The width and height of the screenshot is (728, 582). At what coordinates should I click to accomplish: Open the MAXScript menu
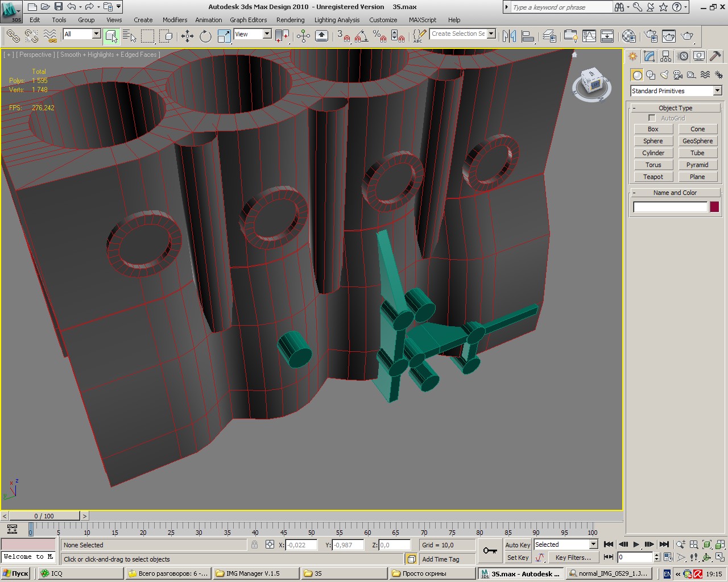pyautogui.click(x=423, y=20)
